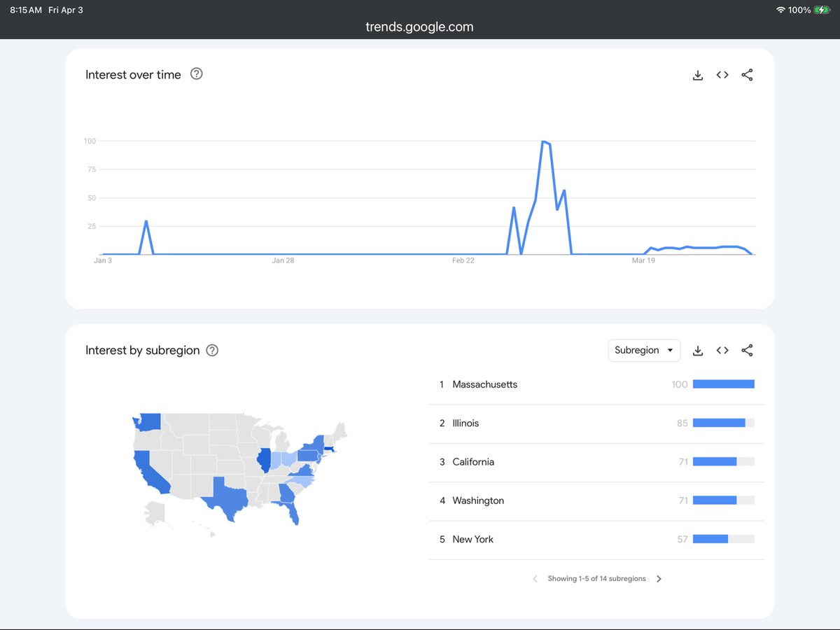The height and width of the screenshot is (630, 840).
Task: Embed the Interest over time chart
Action: click(x=722, y=75)
